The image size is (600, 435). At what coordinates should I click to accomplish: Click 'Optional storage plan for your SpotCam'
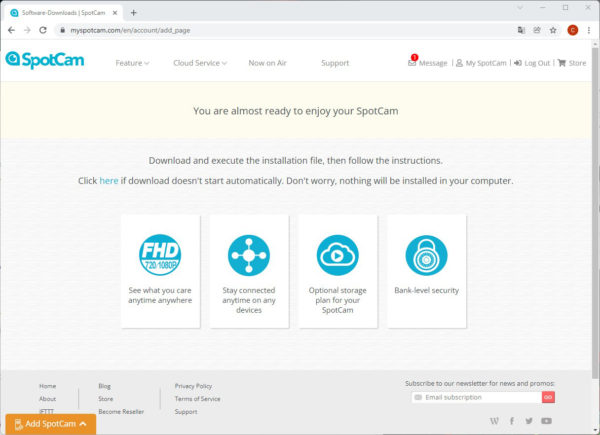click(x=338, y=300)
